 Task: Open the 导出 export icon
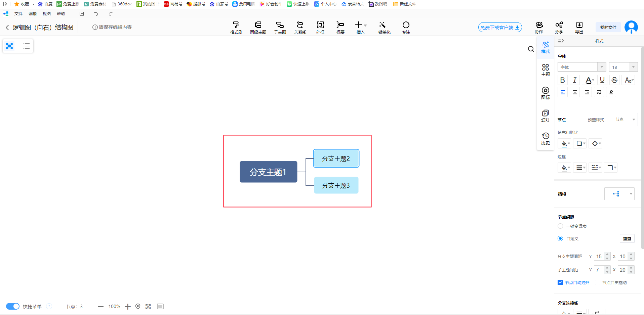[579, 27]
